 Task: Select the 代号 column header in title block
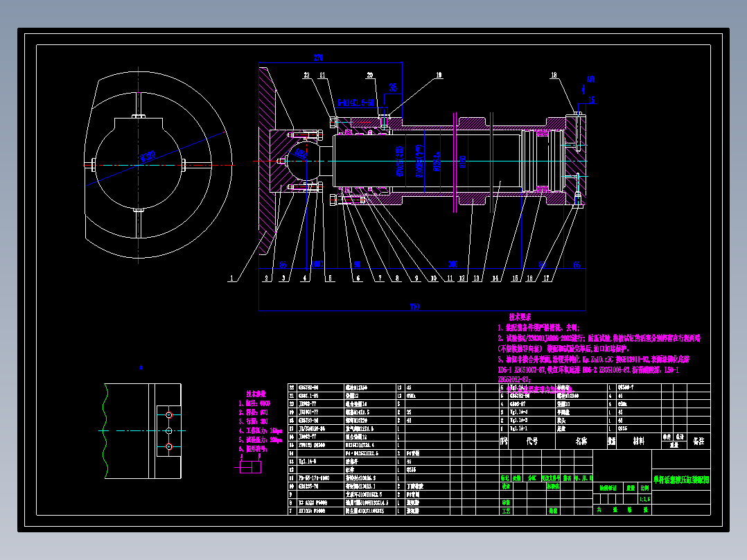pyautogui.click(x=532, y=441)
